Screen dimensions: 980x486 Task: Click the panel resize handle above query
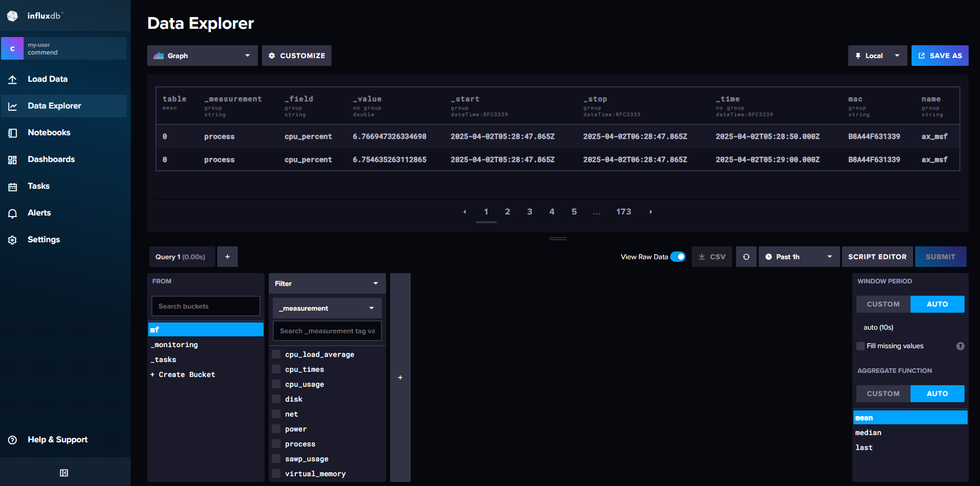tap(557, 239)
